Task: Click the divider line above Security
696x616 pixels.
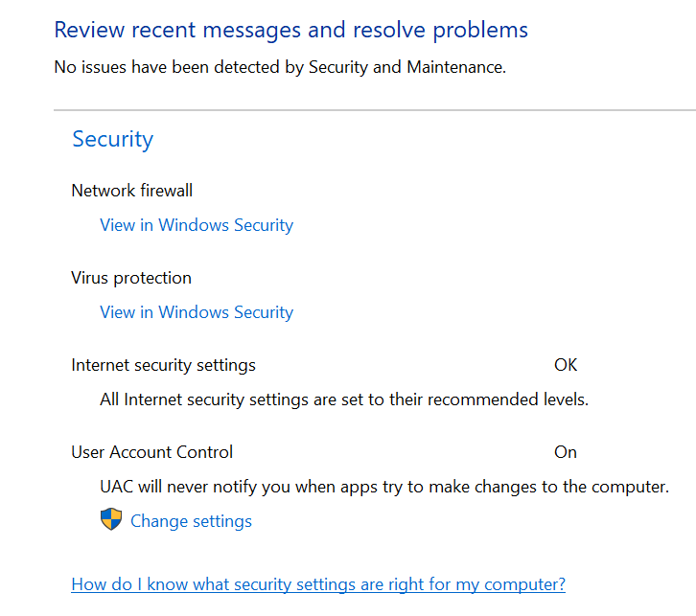Action: click(x=374, y=110)
